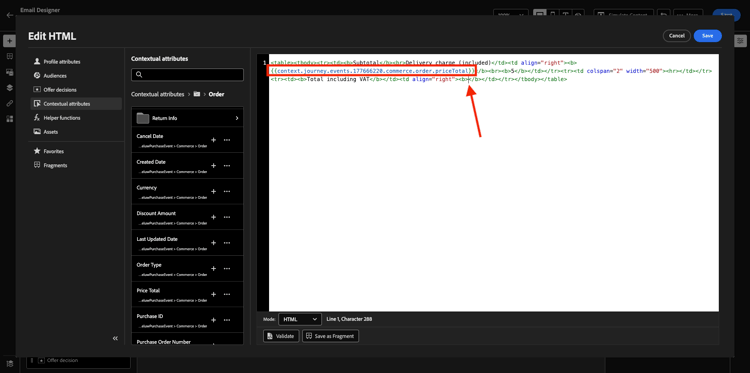Image resolution: width=750 pixels, height=373 pixels.
Task: Click the search magnifier icon in attributes search
Action: 139,75
